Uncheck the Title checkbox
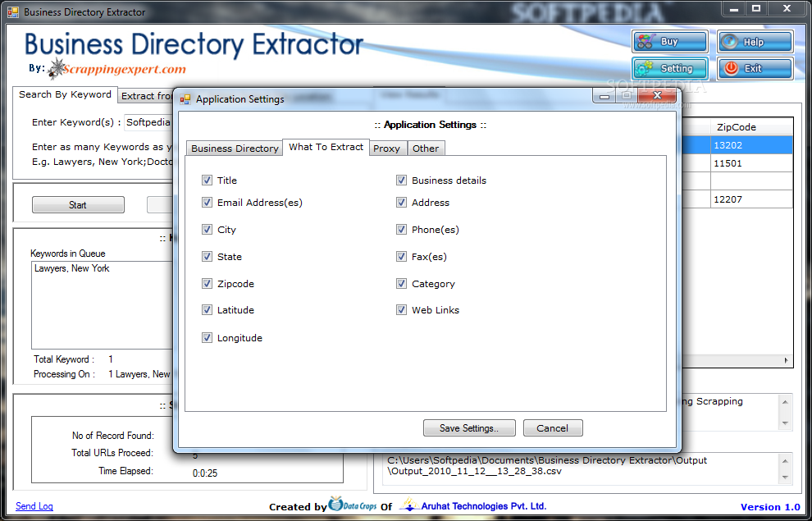Viewport: 812px width, 521px height. [x=208, y=181]
